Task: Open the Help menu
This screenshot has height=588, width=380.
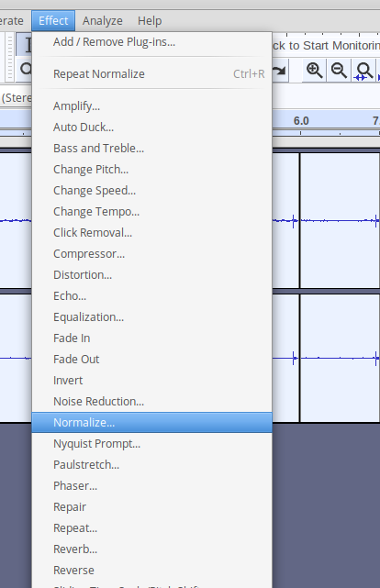Action: 150,20
